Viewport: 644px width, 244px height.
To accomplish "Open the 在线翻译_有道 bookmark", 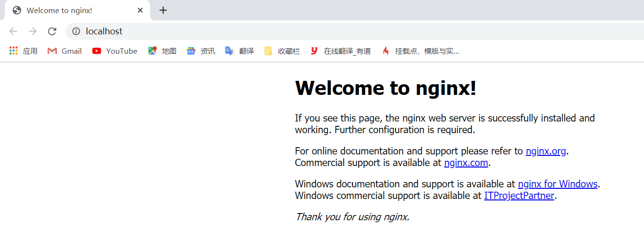I will 340,51.
